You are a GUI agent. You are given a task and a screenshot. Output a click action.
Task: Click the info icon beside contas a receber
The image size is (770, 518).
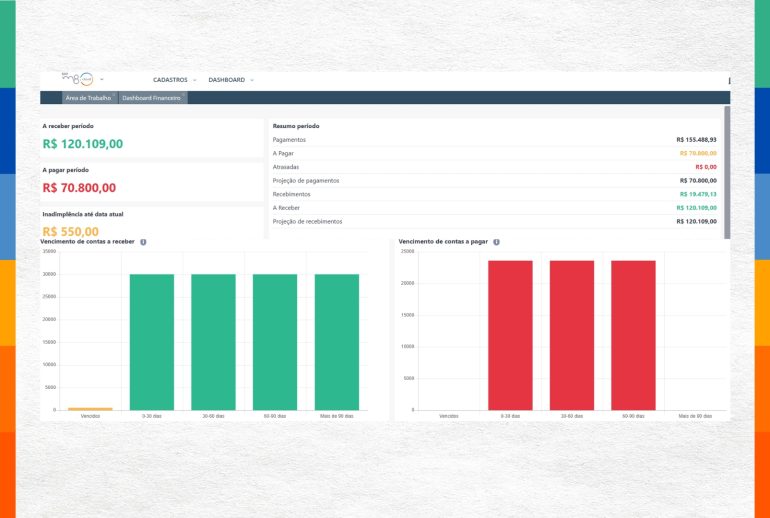point(144,242)
